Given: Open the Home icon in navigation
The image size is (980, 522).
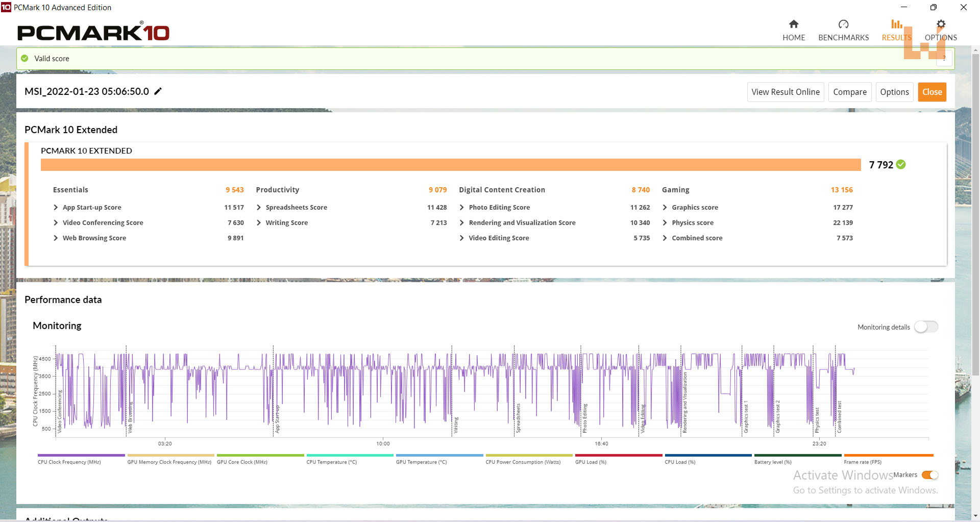Looking at the screenshot, I should [x=793, y=24].
